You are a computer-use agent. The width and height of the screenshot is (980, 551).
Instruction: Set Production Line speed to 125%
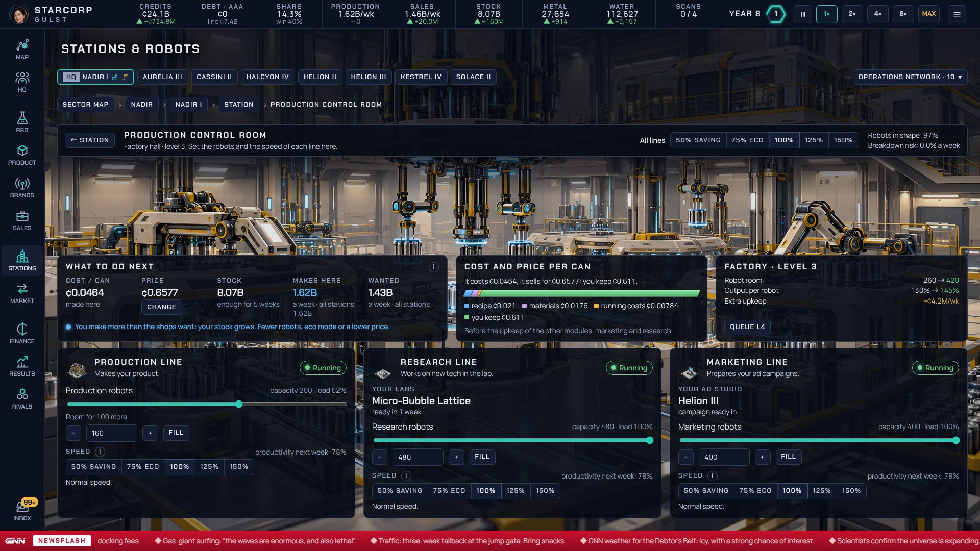click(209, 467)
